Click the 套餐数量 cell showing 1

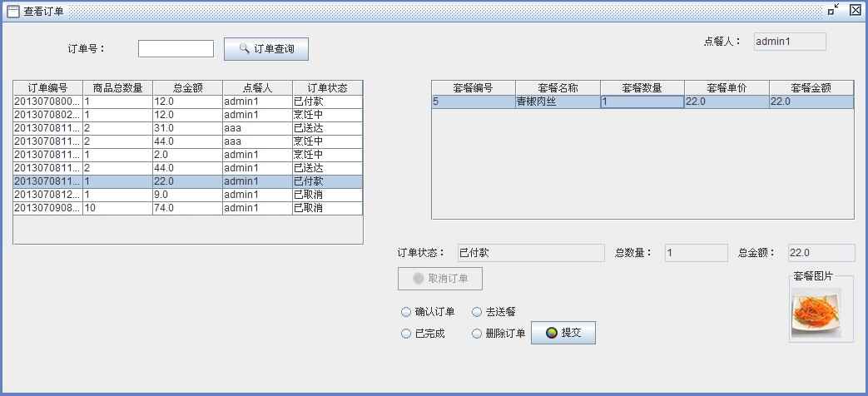[x=642, y=101]
